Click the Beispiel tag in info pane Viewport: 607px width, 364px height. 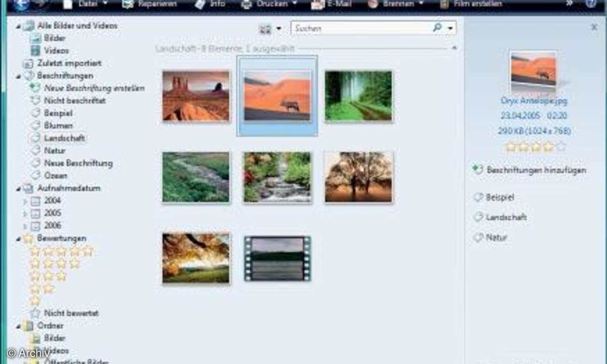click(500, 198)
